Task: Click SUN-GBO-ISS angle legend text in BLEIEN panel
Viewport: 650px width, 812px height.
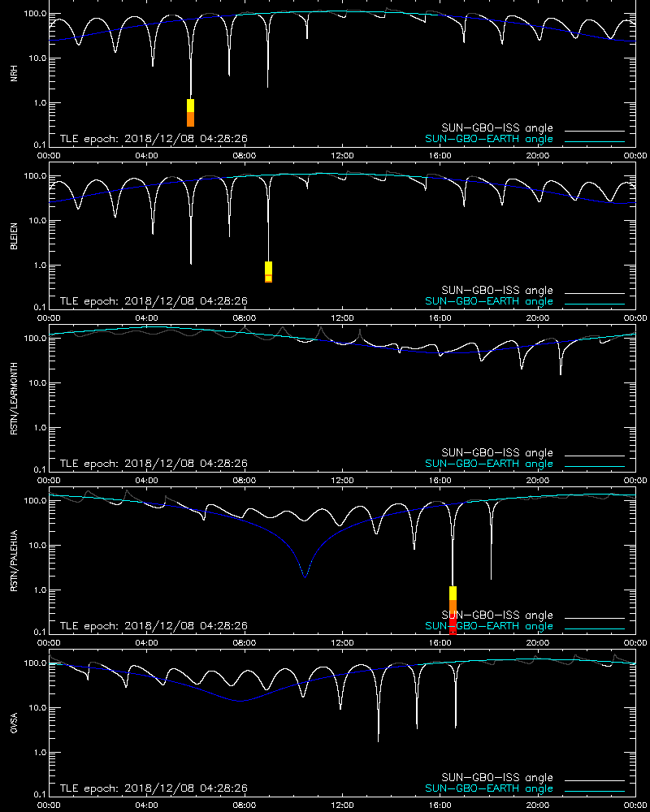Action: (x=497, y=290)
